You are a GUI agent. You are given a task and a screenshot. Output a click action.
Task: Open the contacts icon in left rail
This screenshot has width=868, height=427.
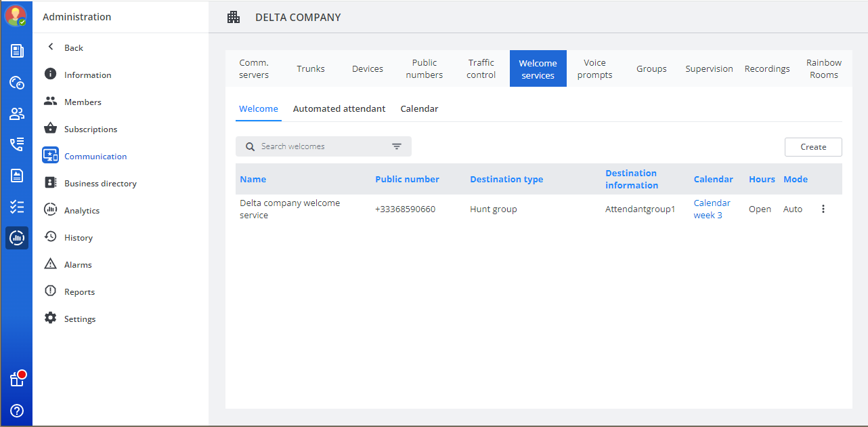click(x=17, y=114)
